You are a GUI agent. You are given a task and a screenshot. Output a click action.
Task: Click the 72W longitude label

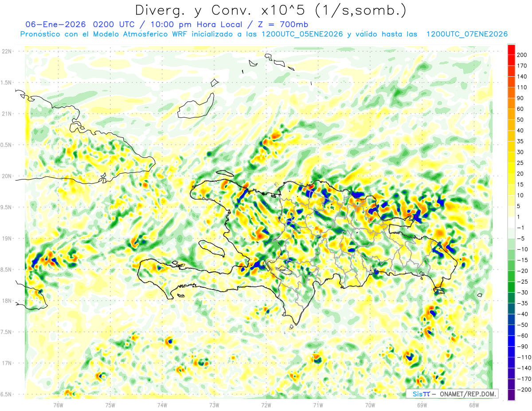266,405
